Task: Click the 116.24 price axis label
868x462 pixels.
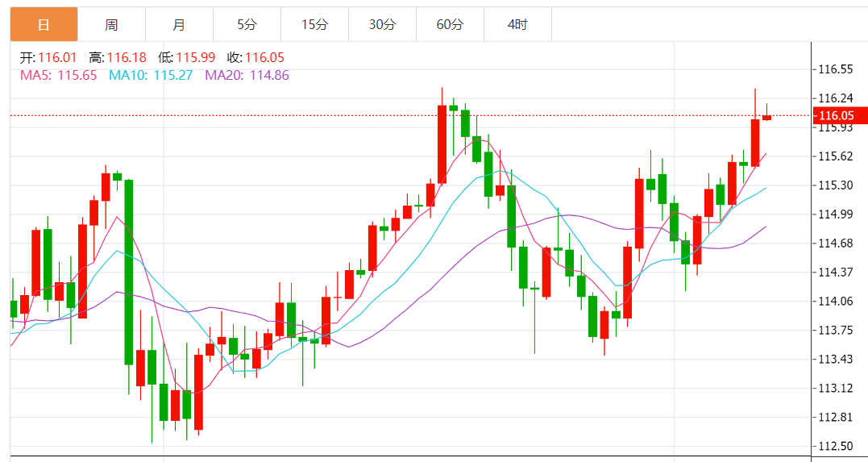Action: point(835,98)
